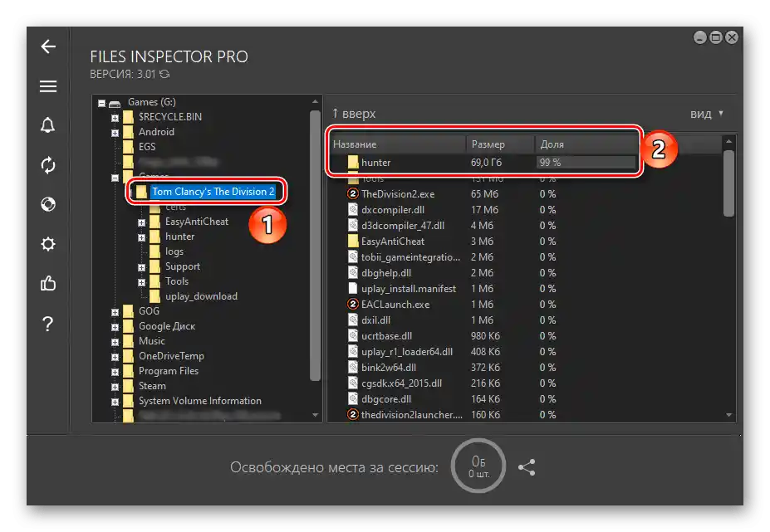Select the OneDriveTemp folder
Viewport: 770px width, 532px height.
171,356
